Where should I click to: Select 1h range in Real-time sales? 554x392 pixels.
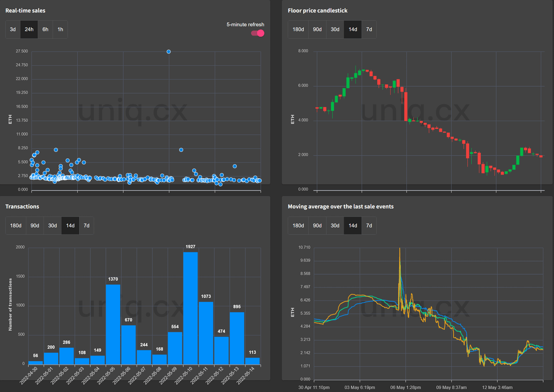pos(60,30)
